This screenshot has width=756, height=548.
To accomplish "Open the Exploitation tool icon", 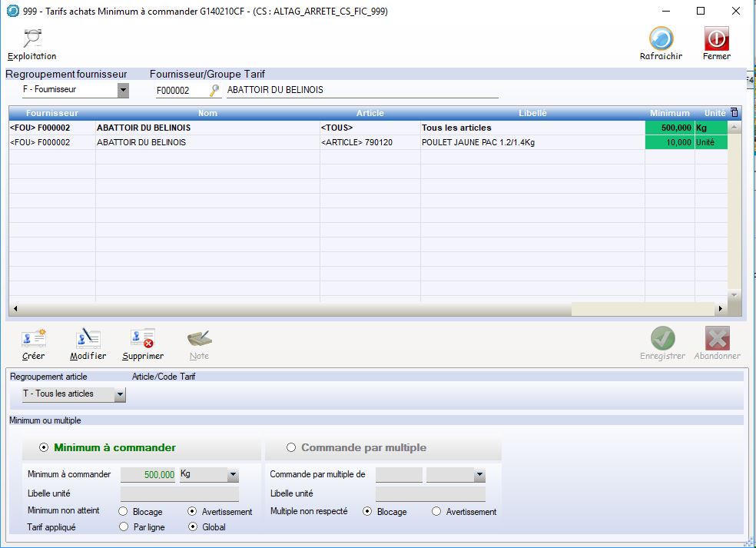I will [32, 40].
